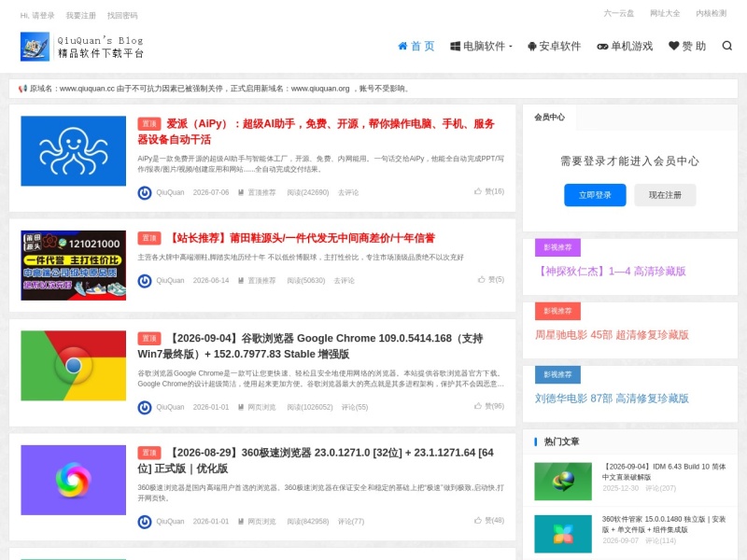Open the 360极速浏览器 23.0 article title

click(x=316, y=460)
